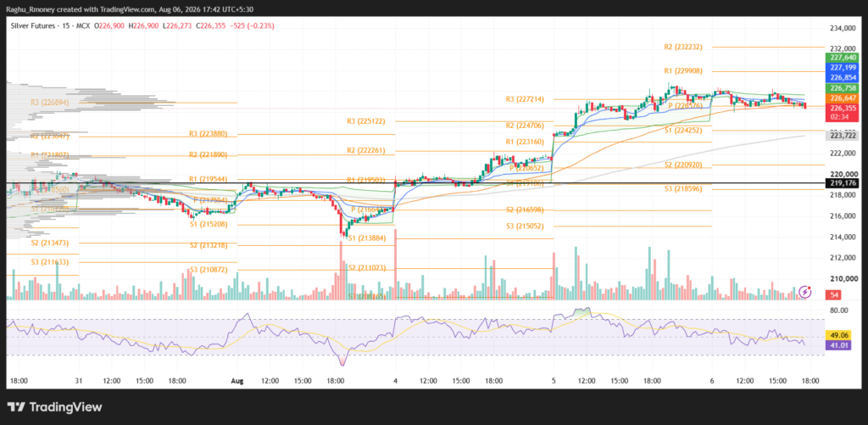The image size is (868, 425).
Task: Select the high value H226,900
Action: tap(142, 26)
